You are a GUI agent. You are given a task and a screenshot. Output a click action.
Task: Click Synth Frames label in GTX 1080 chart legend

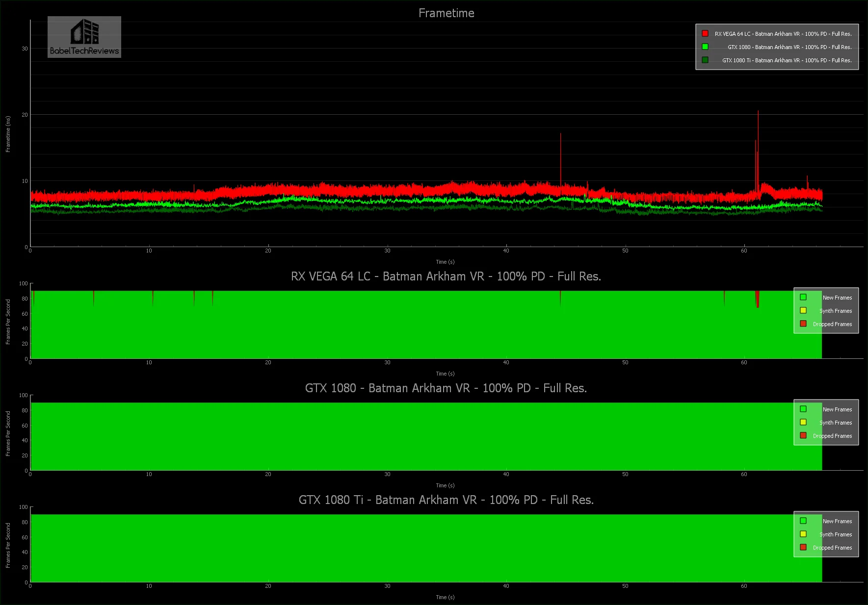click(x=836, y=423)
